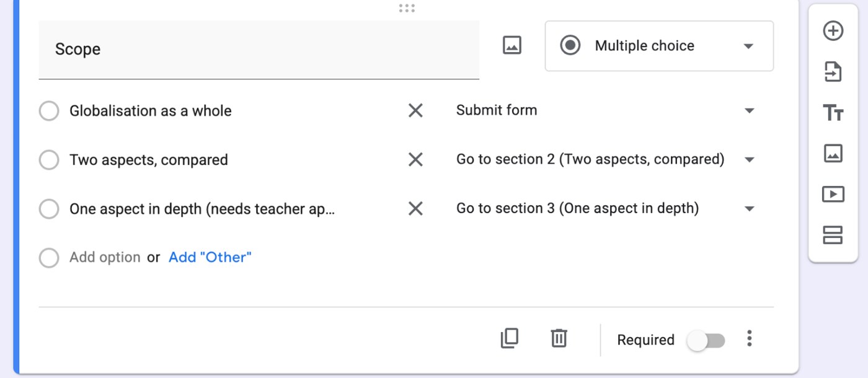Duplicate the Scope question

[509, 338]
